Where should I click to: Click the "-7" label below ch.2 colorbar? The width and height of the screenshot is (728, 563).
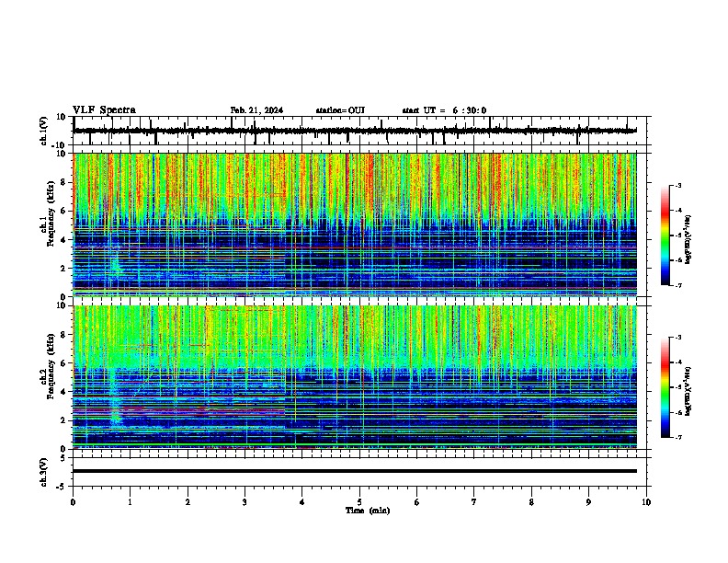[x=678, y=437]
